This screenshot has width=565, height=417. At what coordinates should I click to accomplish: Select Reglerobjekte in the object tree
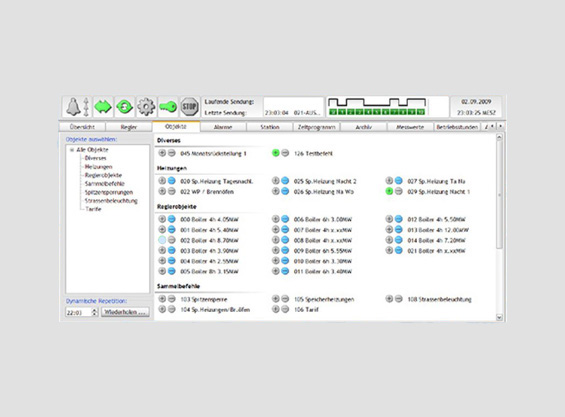[x=103, y=175]
